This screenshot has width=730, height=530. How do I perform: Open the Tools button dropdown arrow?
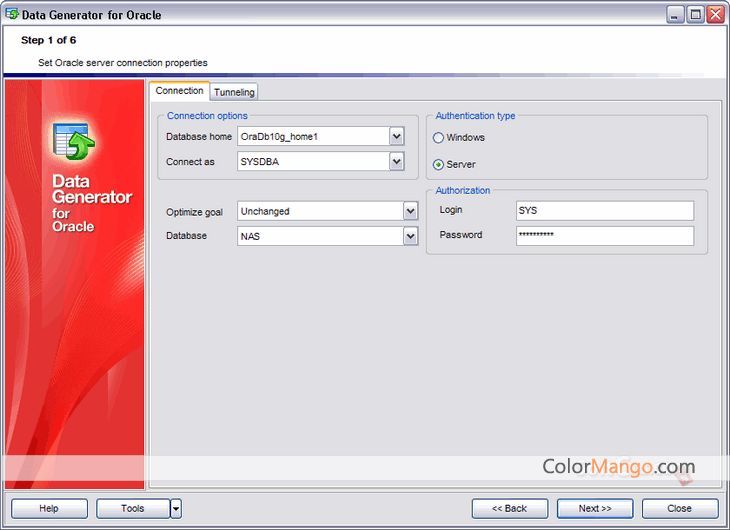pos(176,509)
